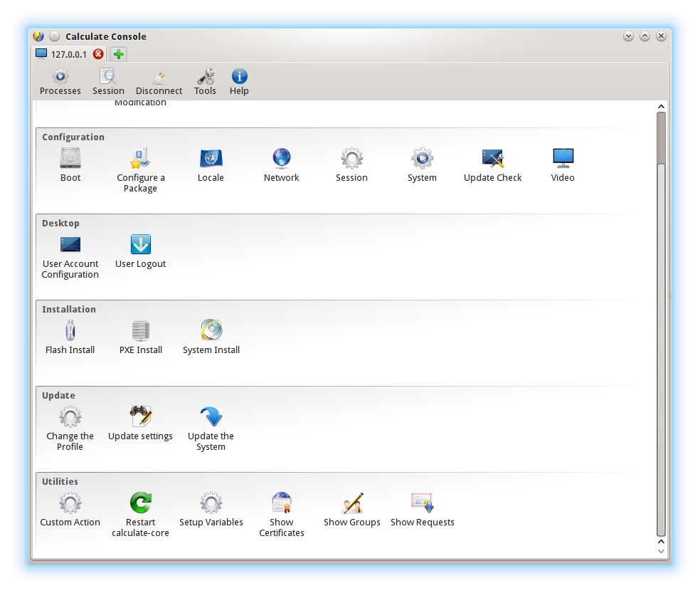Open Custom Action utility

[x=70, y=510]
